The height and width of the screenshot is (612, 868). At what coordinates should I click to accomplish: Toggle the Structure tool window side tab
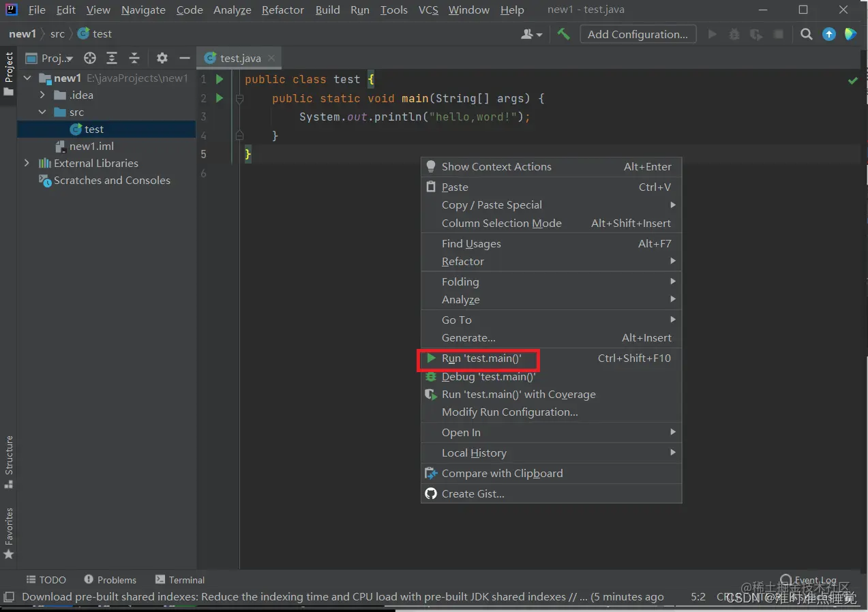(x=9, y=462)
